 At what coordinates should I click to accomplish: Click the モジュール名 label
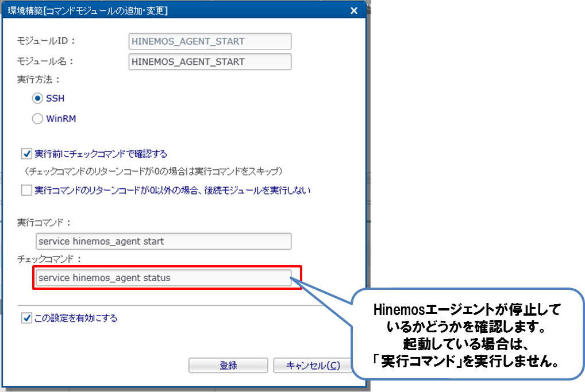pyautogui.click(x=45, y=61)
